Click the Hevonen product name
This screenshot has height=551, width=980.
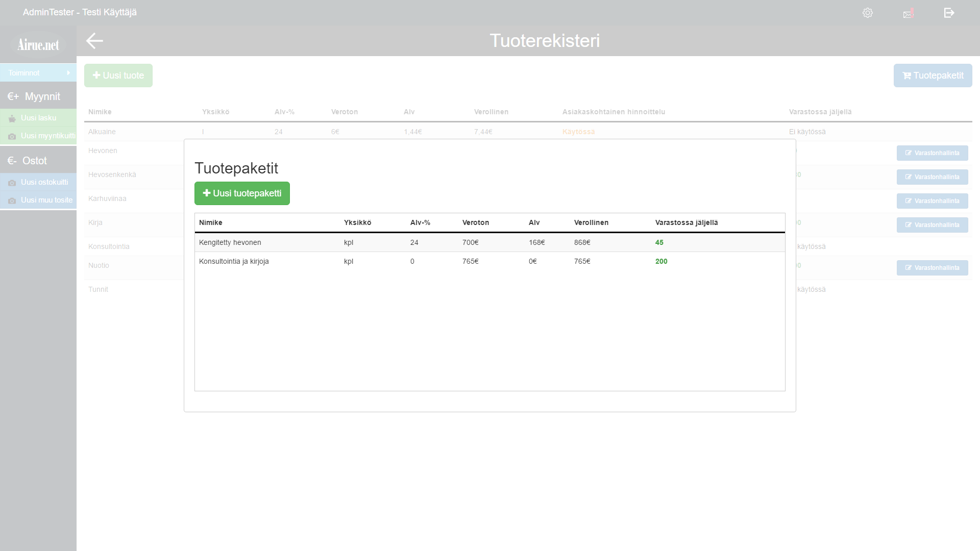(x=103, y=151)
